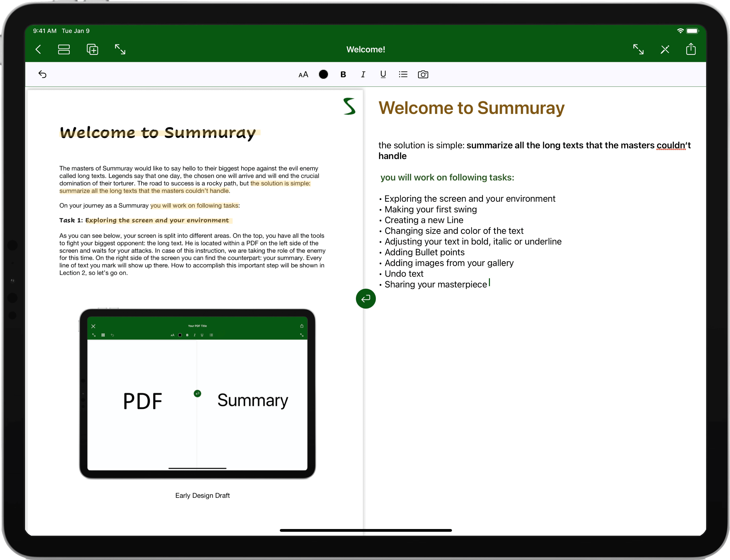The image size is (730, 560).
Task: Tap the green new line round button
Action: point(366,298)
